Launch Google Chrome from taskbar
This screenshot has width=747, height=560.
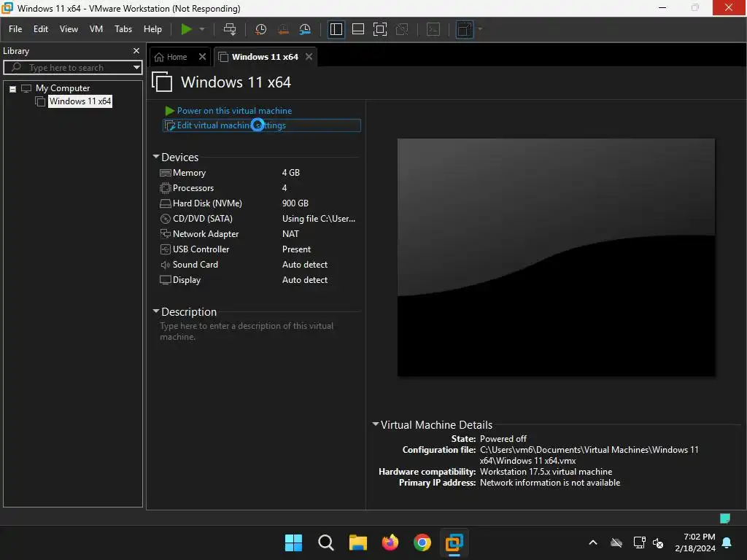click(x=422, y=542)
